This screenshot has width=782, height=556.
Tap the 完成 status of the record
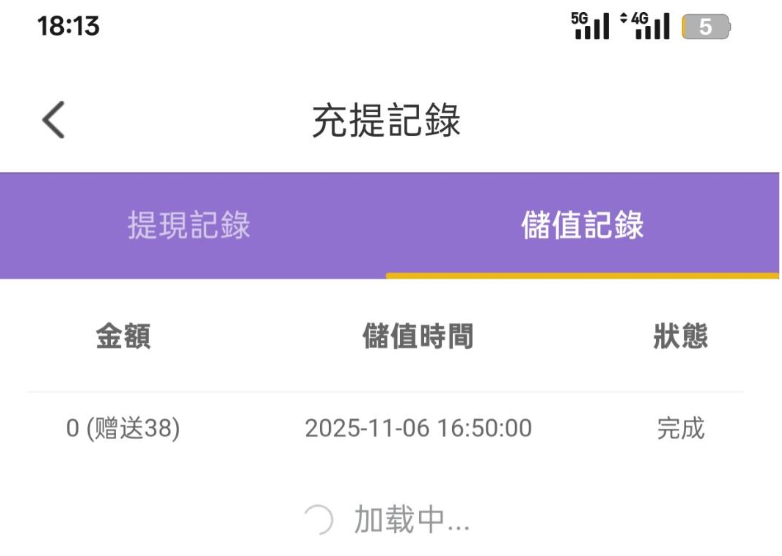[x=680, y=429]
